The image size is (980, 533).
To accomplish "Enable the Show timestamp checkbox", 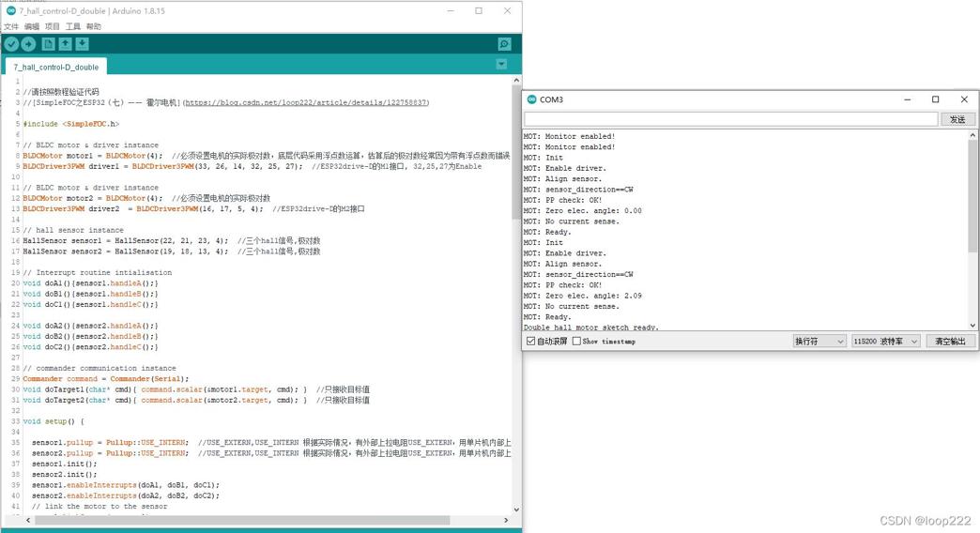I will pos(576,342).
